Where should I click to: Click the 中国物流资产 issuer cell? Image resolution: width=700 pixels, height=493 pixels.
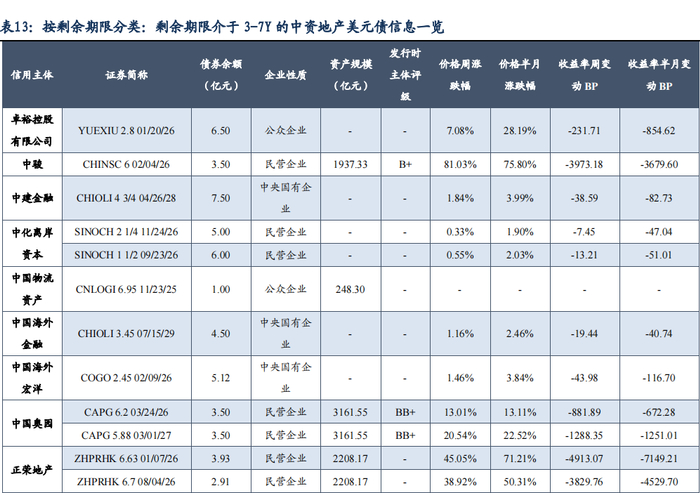32,289
